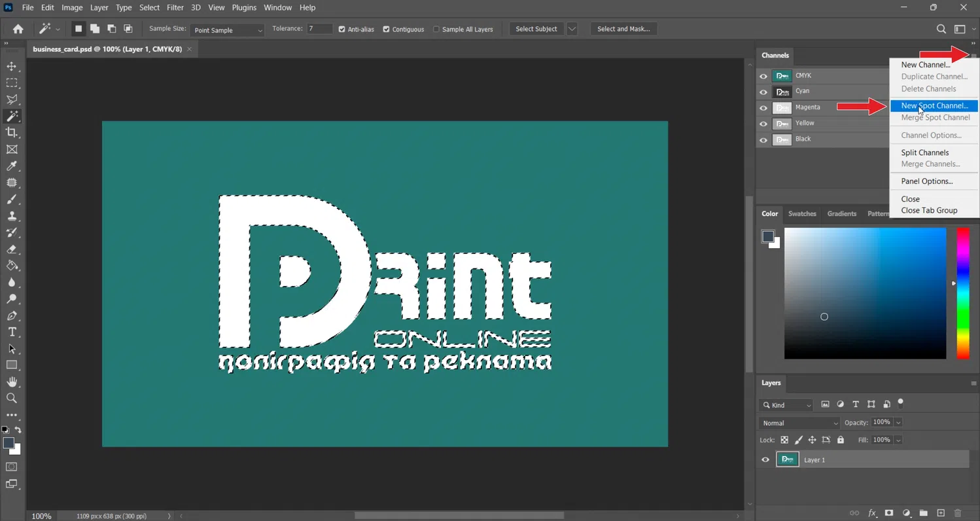Click the Layer 1 thumbnail
980x521 pixels.
788,459
